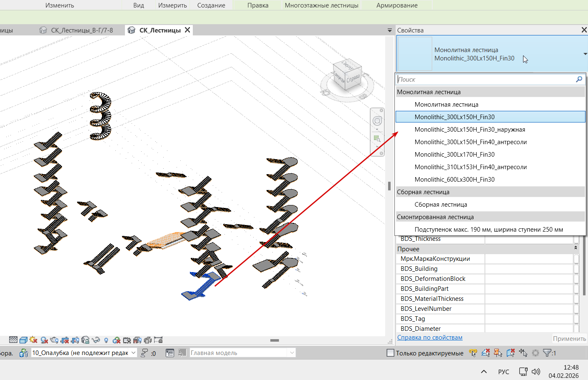The image size is (588, 380).
Task: Click the temporary hide/isolate glasses icon
Action: [x=96, y=340]
